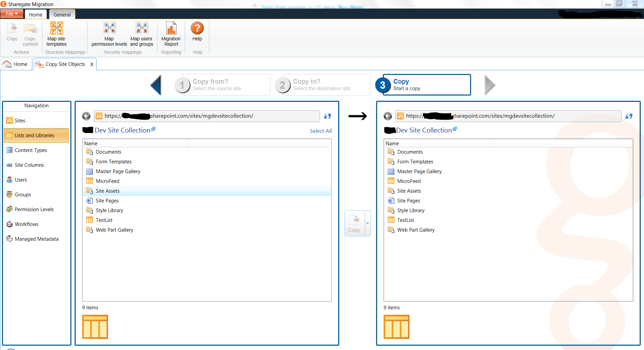The width and height of the screenshot is (644, 350).
Task: Click step 3 Copy Start a copy
Action: click(x=423, y=85)
